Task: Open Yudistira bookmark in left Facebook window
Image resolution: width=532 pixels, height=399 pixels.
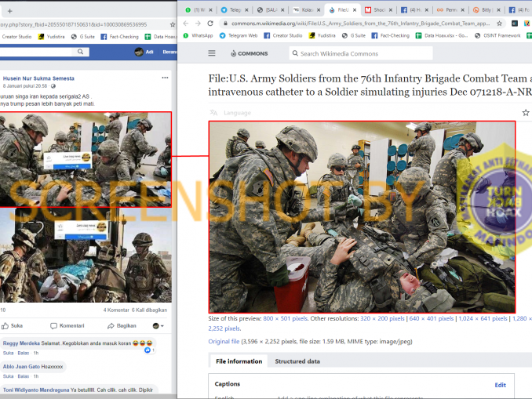Action: [x=51, y=37]
